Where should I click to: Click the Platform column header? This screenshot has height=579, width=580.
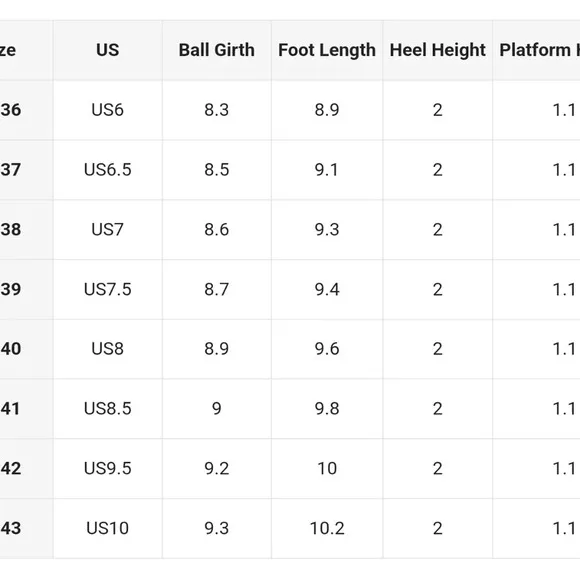point(536,50)
